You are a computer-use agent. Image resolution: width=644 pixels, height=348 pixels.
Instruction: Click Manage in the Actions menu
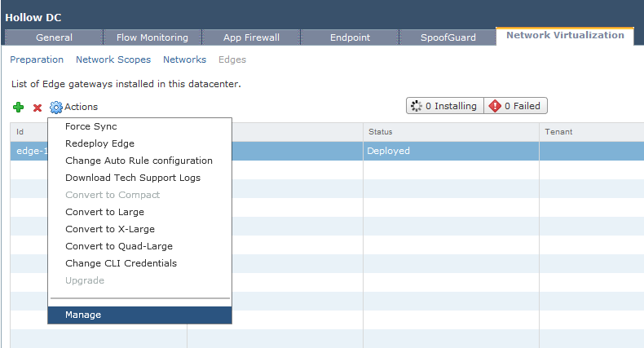(x=83, y=315)
